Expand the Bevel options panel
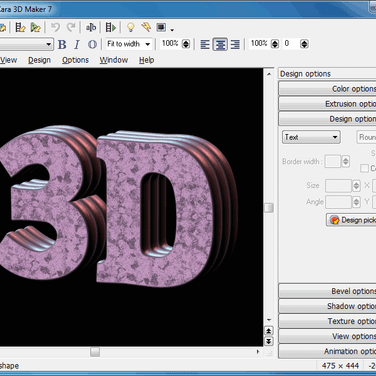The image size is (376, 376). [x=327, y=291]
